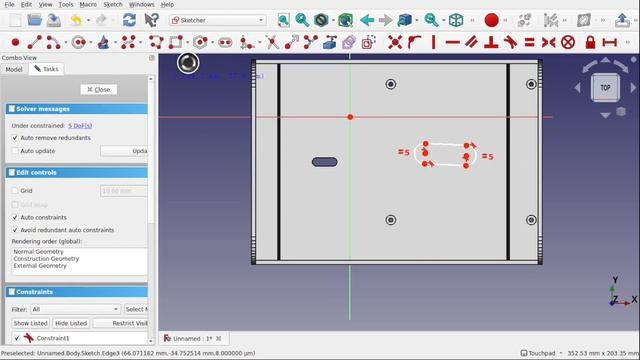Refresh the document with recompute icon
The width and height of the screenshot is (640, 360).
tap(129, 20)
